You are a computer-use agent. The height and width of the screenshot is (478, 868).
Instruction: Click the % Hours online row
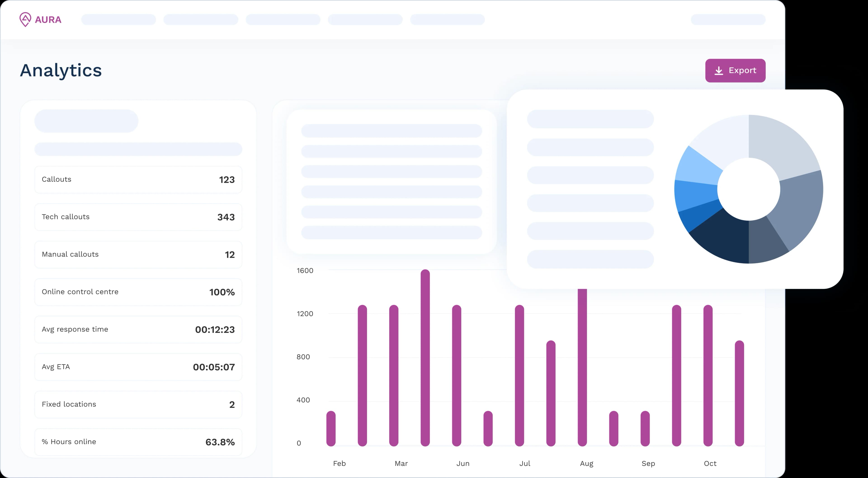[x=138, y=442]
